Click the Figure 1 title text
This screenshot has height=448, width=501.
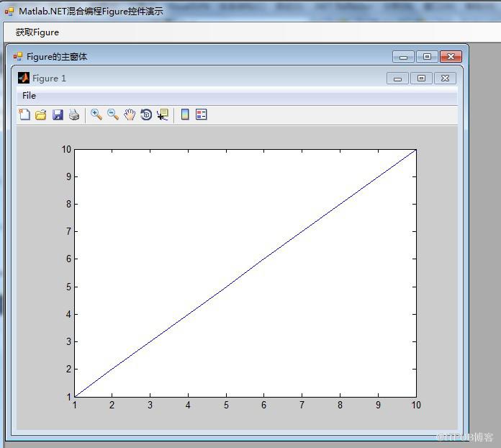(49, 79)
